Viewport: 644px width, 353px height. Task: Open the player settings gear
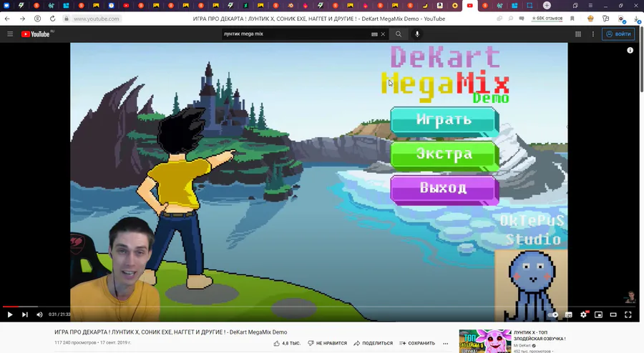click(584, 314)
